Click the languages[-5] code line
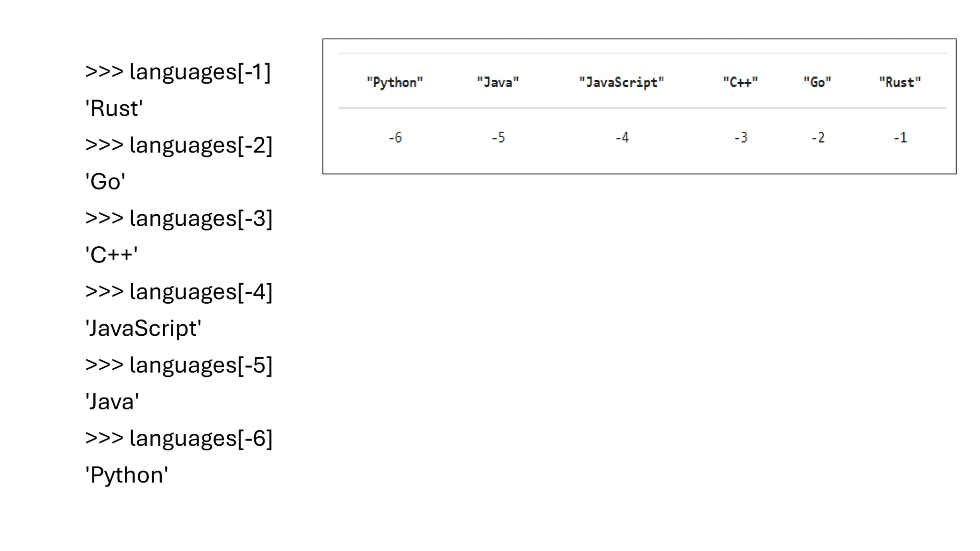This screenshot has height=551, width=980. coord(178,365)
